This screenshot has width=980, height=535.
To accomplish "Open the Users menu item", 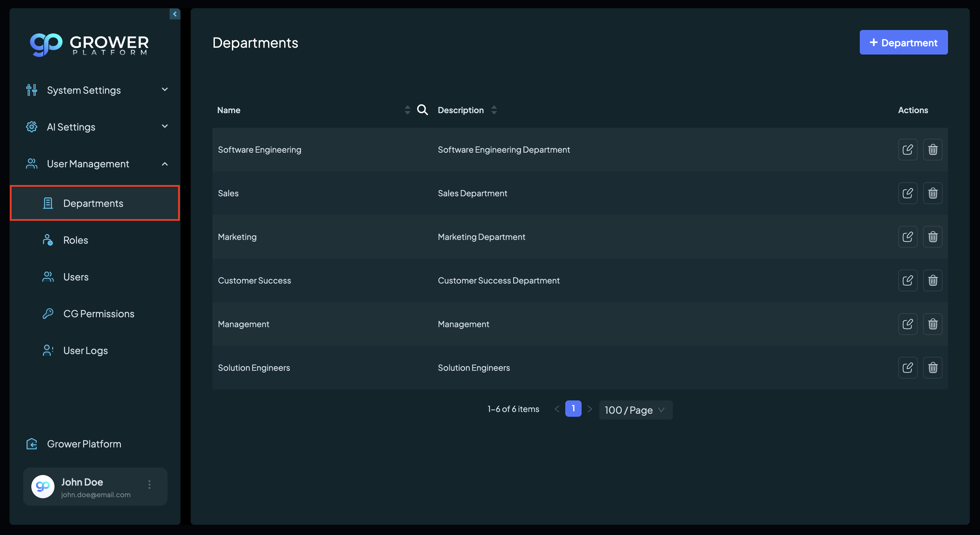I will click(x=95, y=277).
